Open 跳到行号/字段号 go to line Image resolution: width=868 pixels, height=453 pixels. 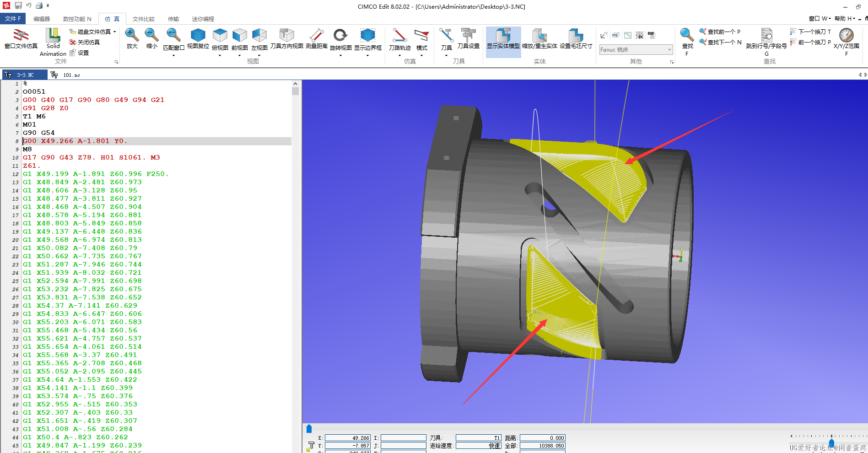[x=766, y=41]
